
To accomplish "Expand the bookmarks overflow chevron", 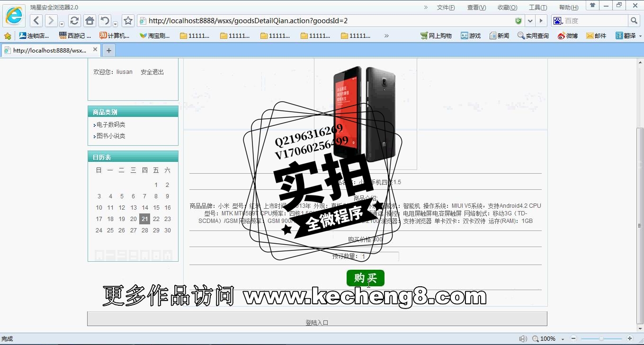I will point(386,35).
